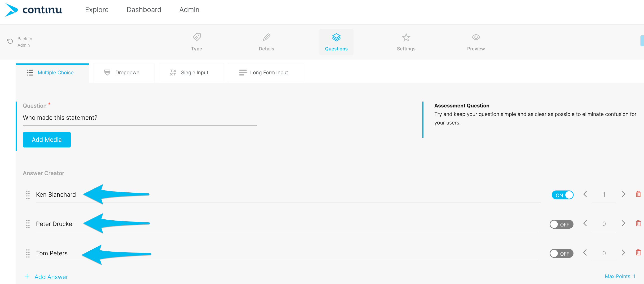Decrease points for Ken Blanchard
This screenshot has width=644, height=284.
click(585, 194)
